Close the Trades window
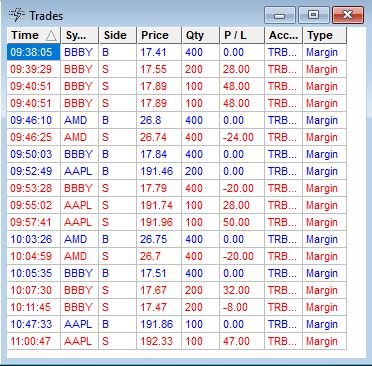The height and width of the screenshot is (366, 372). pyautogui.click(x=348, y=15)
